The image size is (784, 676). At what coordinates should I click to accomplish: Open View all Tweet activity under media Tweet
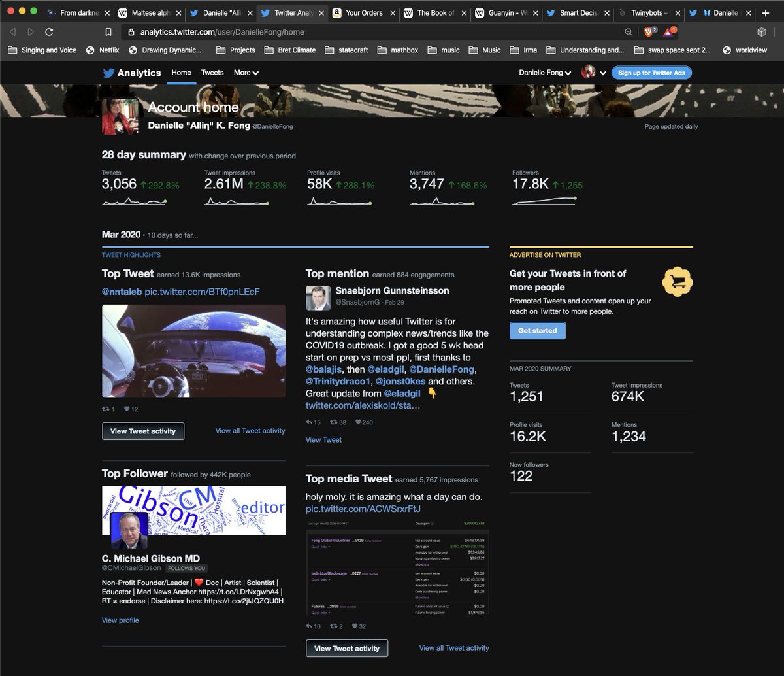coord(454,648)
